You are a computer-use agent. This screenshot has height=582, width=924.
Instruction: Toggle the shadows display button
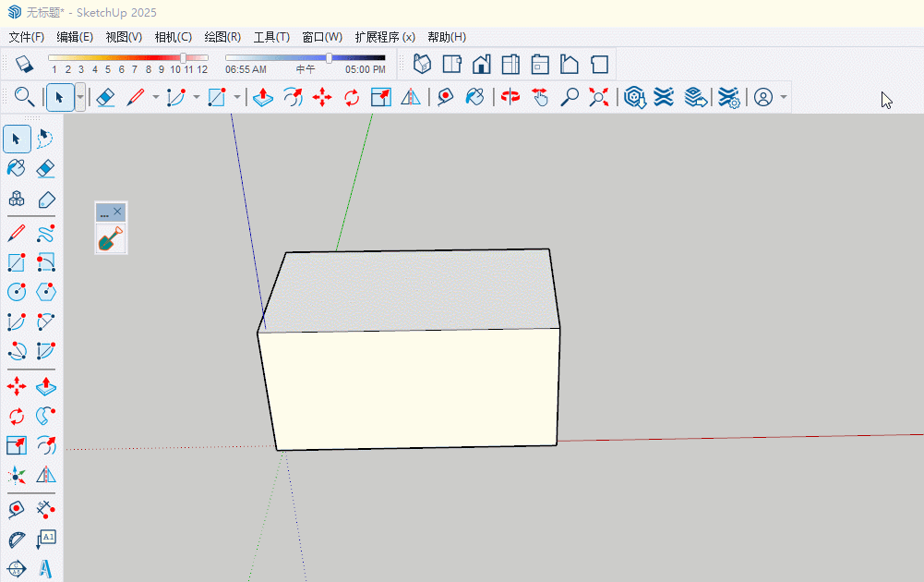point(24,64)
